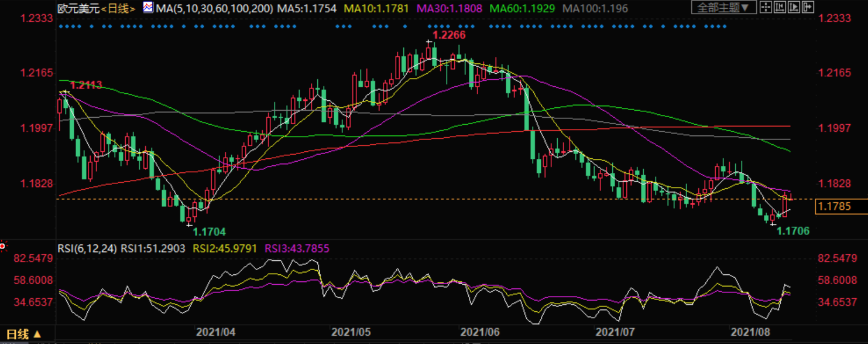
Task: Open the 全部主题 dropdown
Action: (723, 8)
